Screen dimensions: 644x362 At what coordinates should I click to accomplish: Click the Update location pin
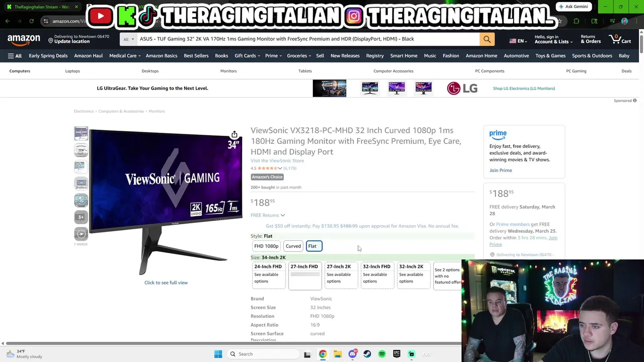[x=50, y=40]
